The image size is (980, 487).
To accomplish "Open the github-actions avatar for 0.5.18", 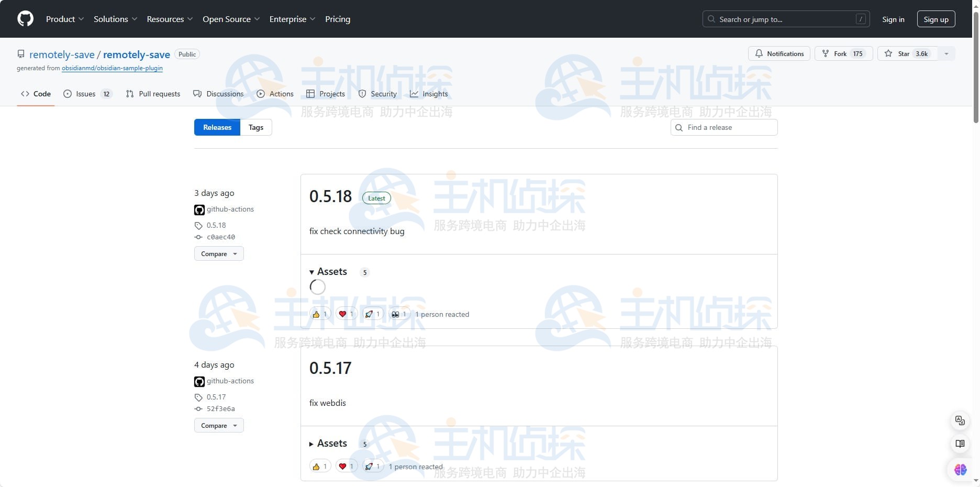I will point(199,209).
